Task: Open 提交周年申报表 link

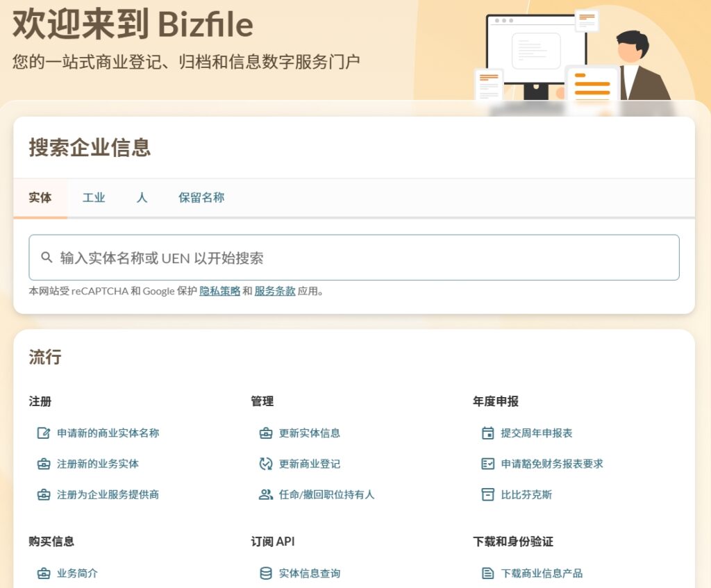Action: point(537,433)
